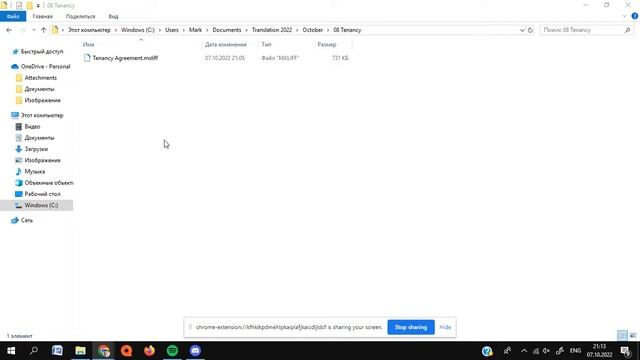
Task: Open Объемные объекты in the navigation pane
Action: pos(49,183)
